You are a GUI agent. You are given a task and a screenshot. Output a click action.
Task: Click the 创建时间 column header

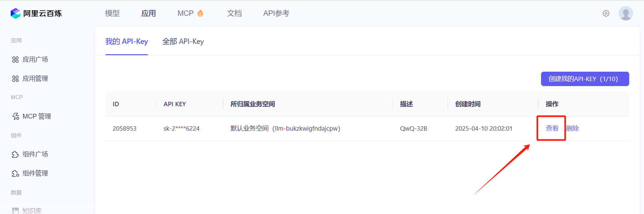[x=468, y=104]
